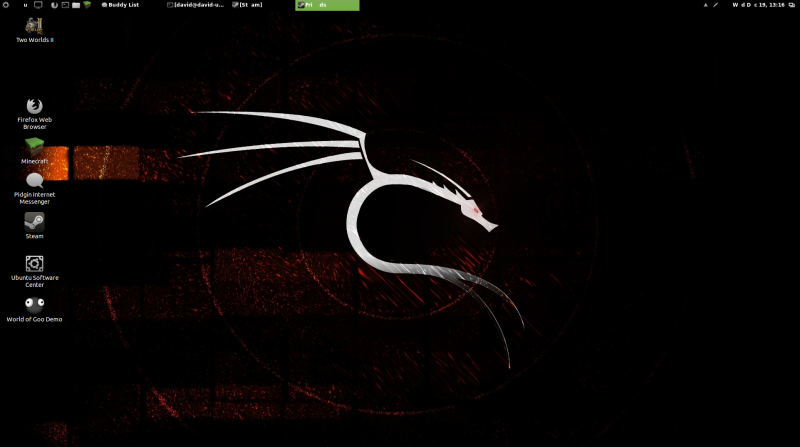The height and width of the screenshot is (447, 800).
Task: Click the triangle notification icon in tray
Action: (706, 5)
